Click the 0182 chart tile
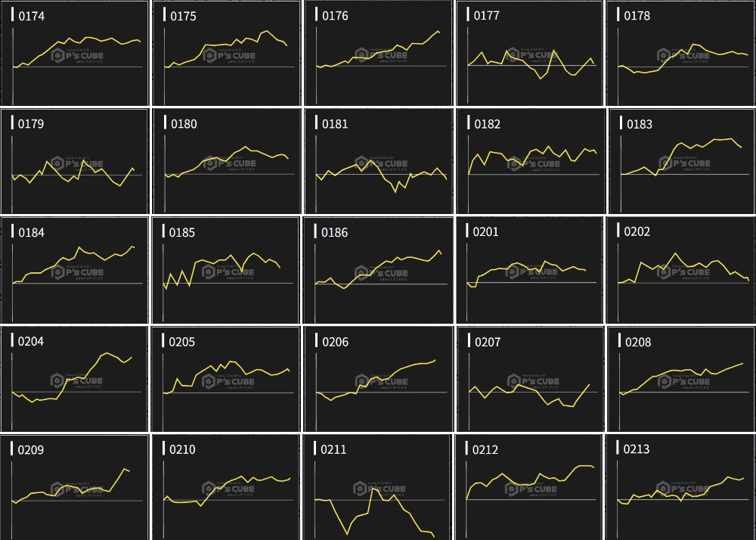This screenshot has width=756, height=540. click(x=529, y=161)
